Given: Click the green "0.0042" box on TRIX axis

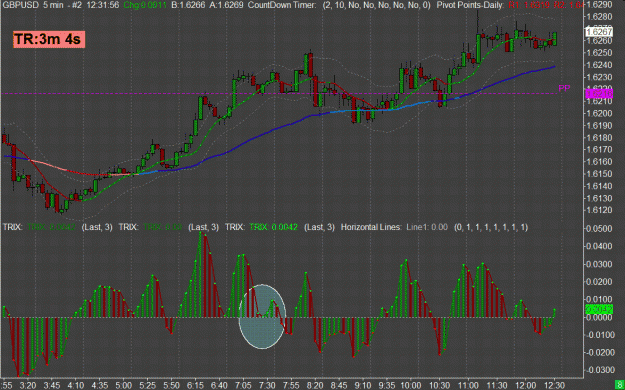Looking at the screenshot, I should pyautogui.click(x=599, y=309).
